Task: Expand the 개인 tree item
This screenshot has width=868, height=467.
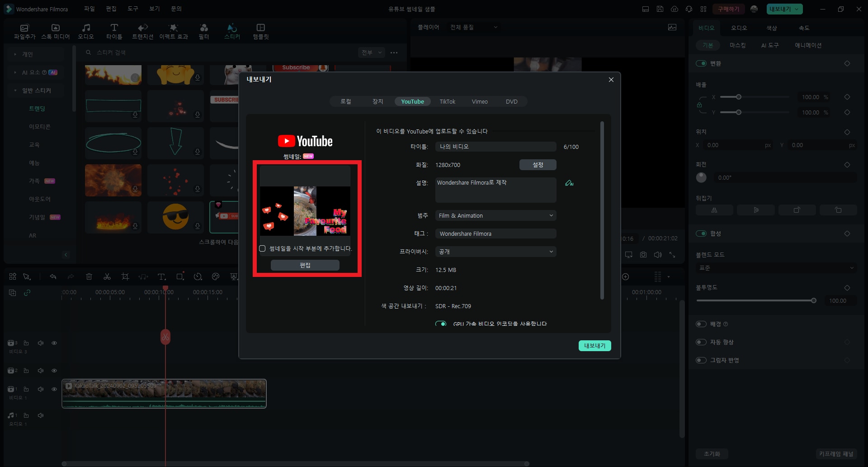Action: [x=15, y=54]
